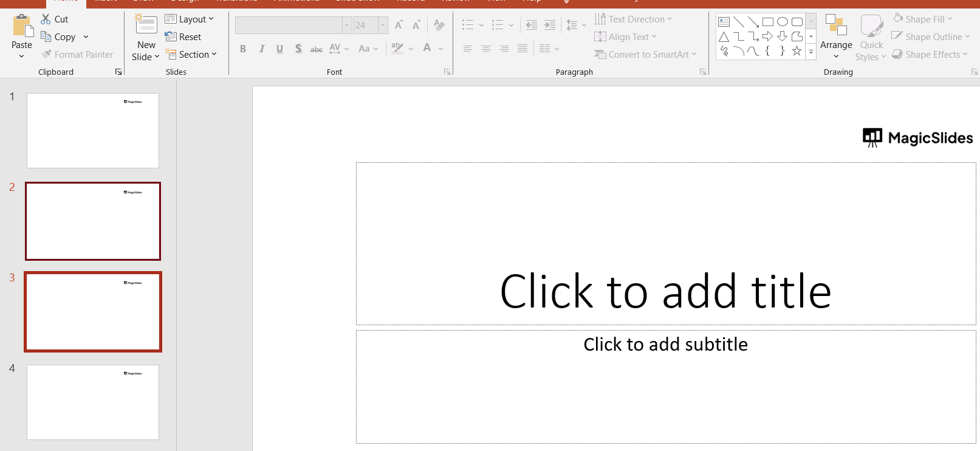The width and height of the screenshot is (980, 451).
Task: Toggle Bold formatting
Action: click(x=243, y=49)
